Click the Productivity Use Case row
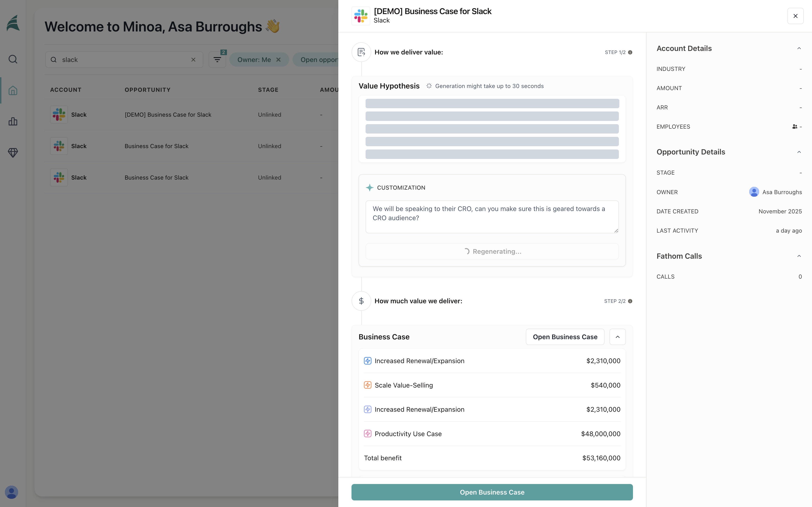Image resolution: width=812 pixels, height=507 pixels. pyautogui.click(x=492, y=434)
